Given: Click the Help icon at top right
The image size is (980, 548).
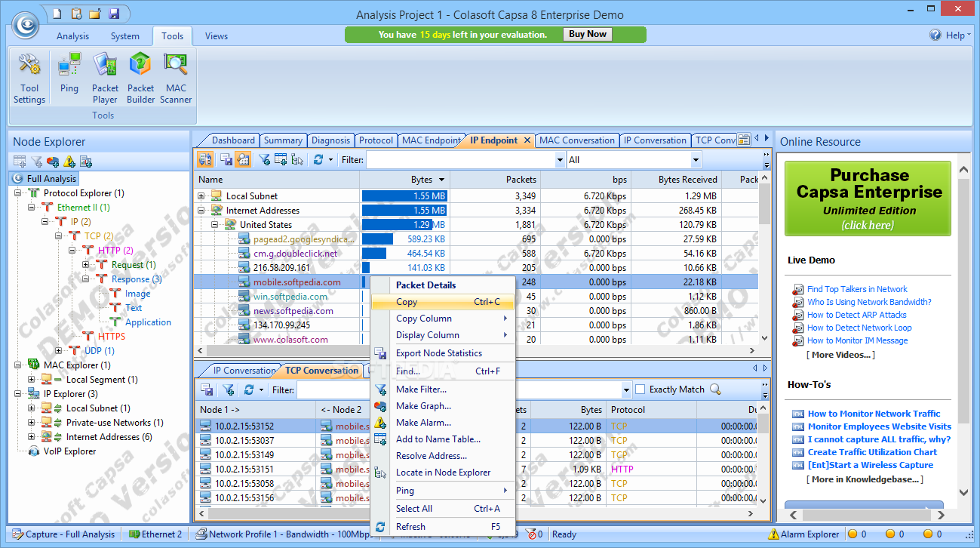Looking at the screenshot, I should tap(935, 35).
